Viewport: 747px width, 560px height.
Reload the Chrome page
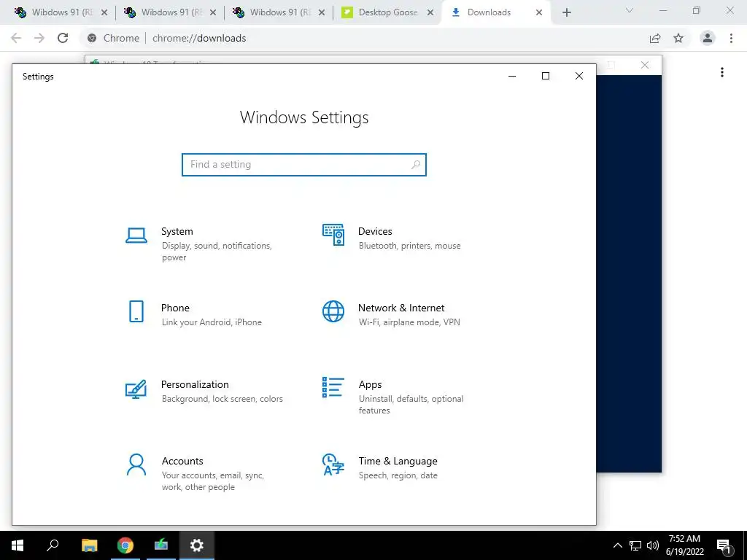63,38
